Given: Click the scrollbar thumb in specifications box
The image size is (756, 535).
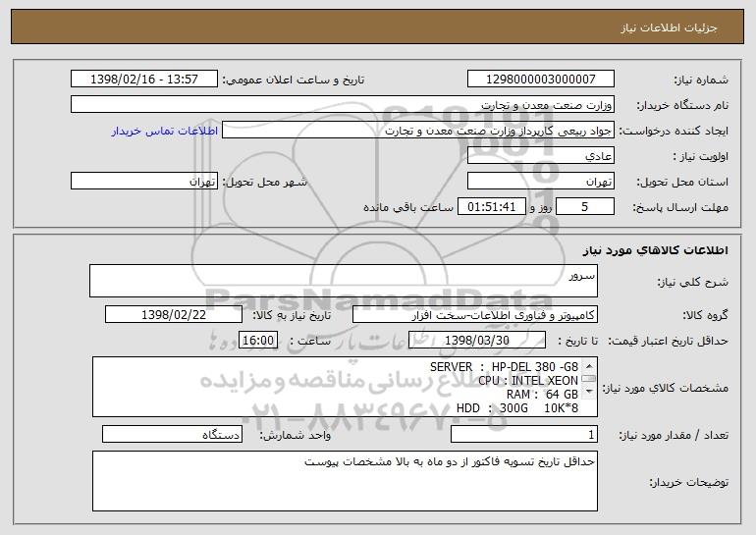Looking at the screenshot, I should coord(589,379).
